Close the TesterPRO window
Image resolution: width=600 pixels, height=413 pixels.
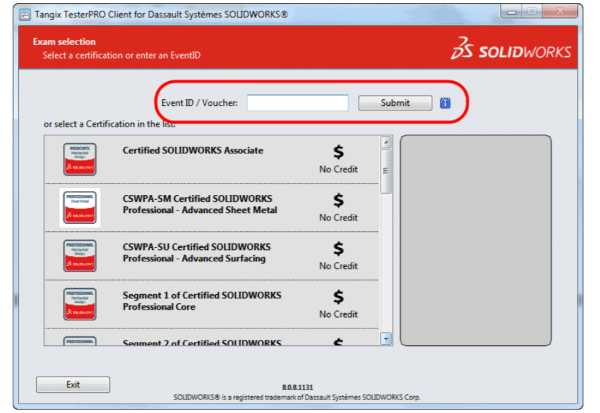(x=559, y=11)
